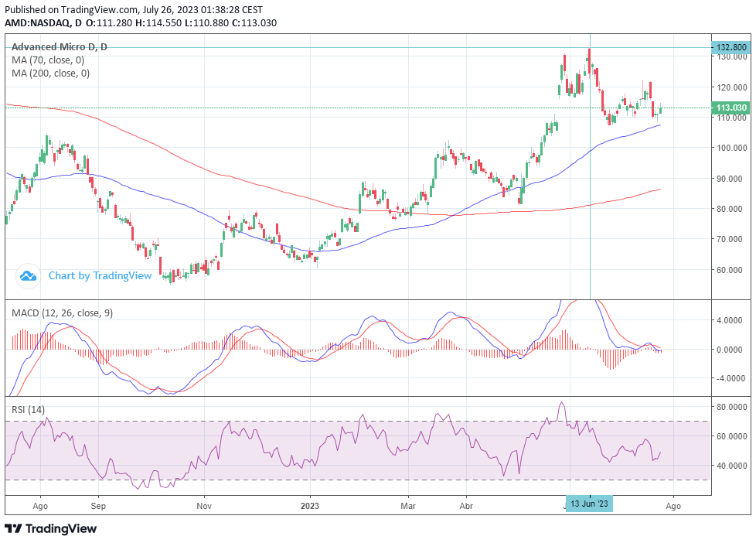Click the 40.0000 RSI axis label
The image size is (756, 543).
tap(732, 466)
